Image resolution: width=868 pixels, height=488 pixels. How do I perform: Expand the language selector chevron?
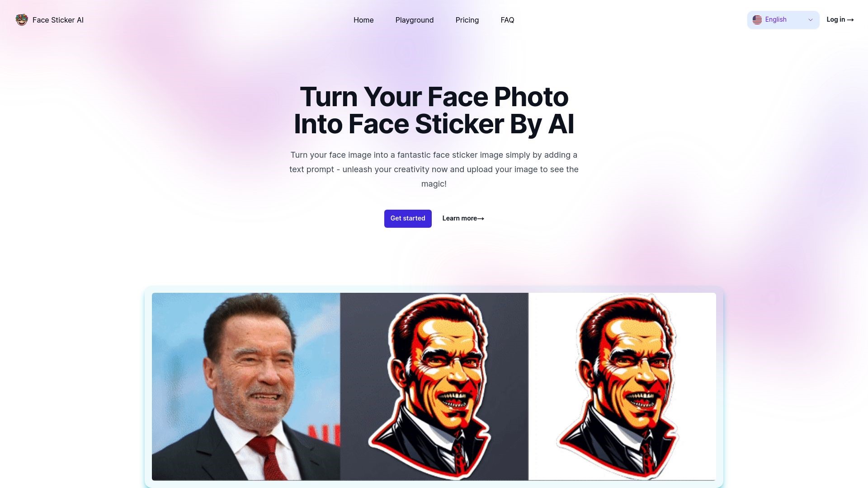tap(811, 20)
